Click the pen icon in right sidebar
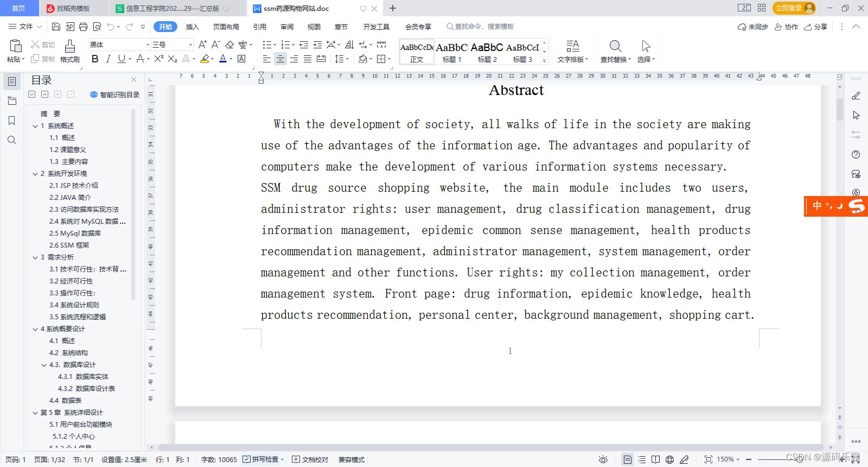Viewport: 868px width, 467px height. pos(856,96)
